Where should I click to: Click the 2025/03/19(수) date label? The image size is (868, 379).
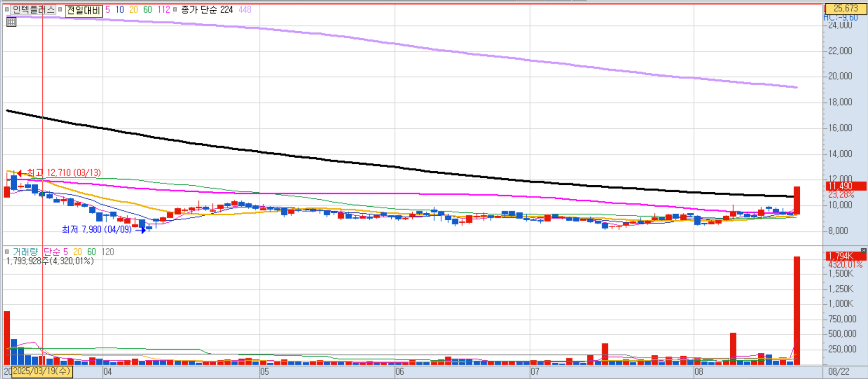(x=42, y=372)
